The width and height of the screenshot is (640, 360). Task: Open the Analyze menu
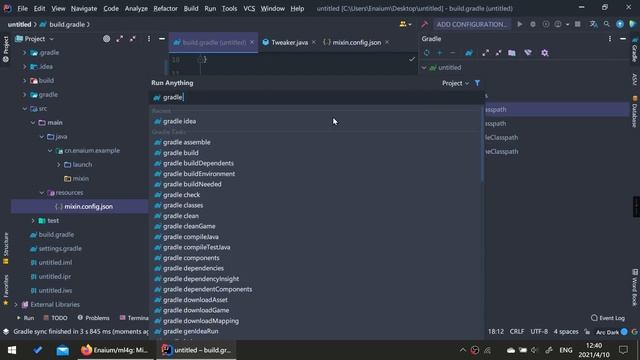pos(136,8)
